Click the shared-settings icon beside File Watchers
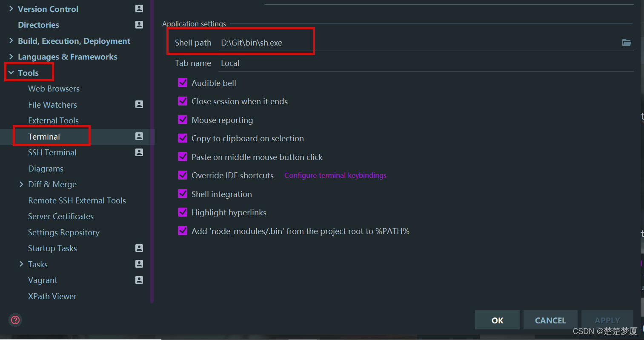The width and height of the screenshot is (644, 340). [139, 104]
